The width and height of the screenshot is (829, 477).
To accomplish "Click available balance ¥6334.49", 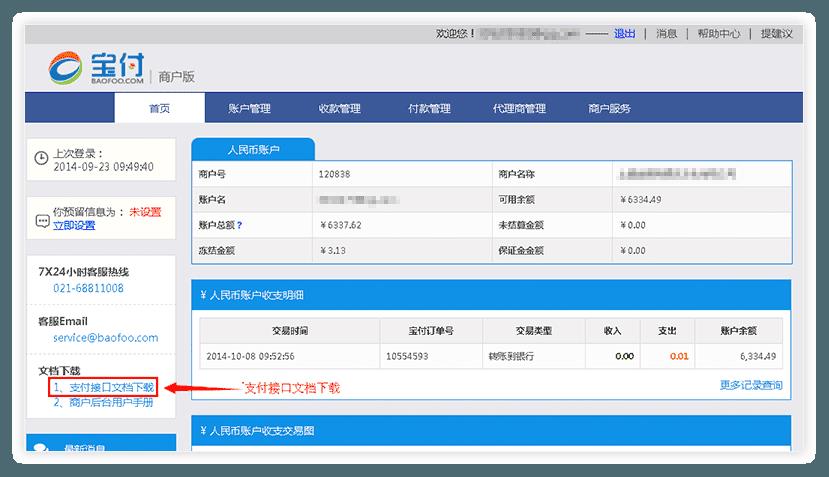I will click(641, 199).
